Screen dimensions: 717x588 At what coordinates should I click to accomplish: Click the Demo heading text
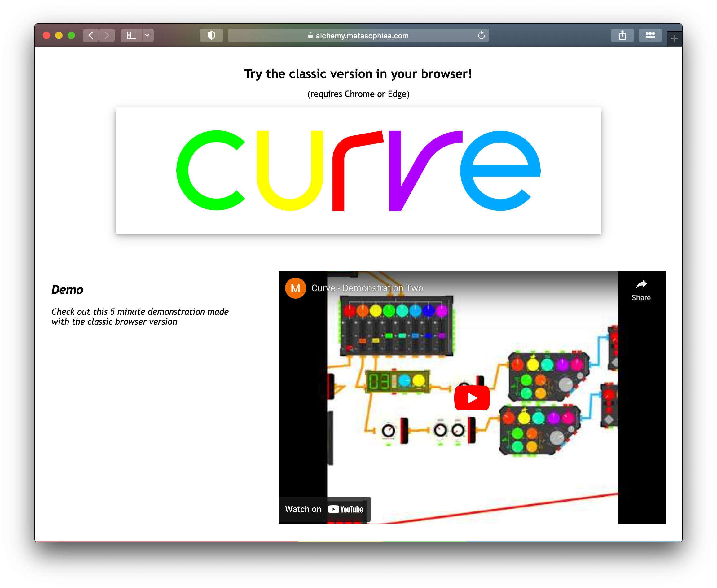(x=68, y=290)
